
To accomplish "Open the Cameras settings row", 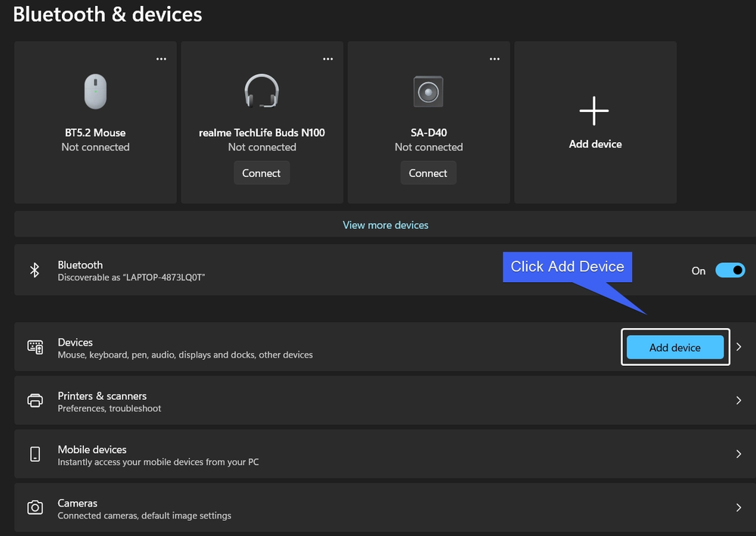I will click(386, 507).
